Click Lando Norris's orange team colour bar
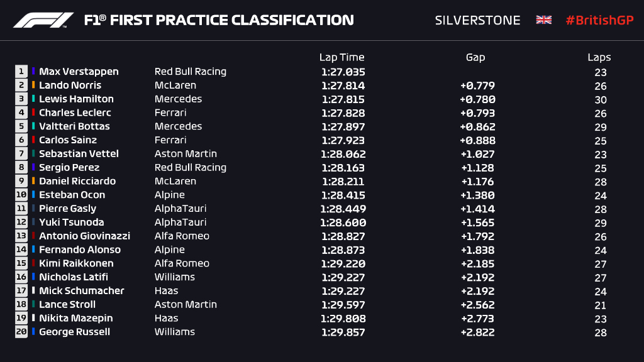 tap(34, 85)
